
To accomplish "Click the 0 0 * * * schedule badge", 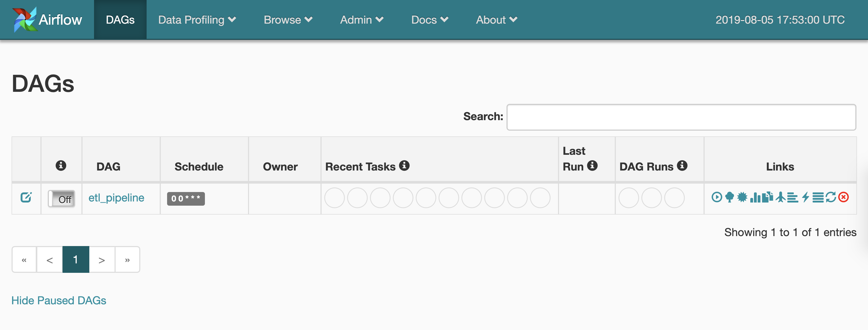I will click(186, 199).
